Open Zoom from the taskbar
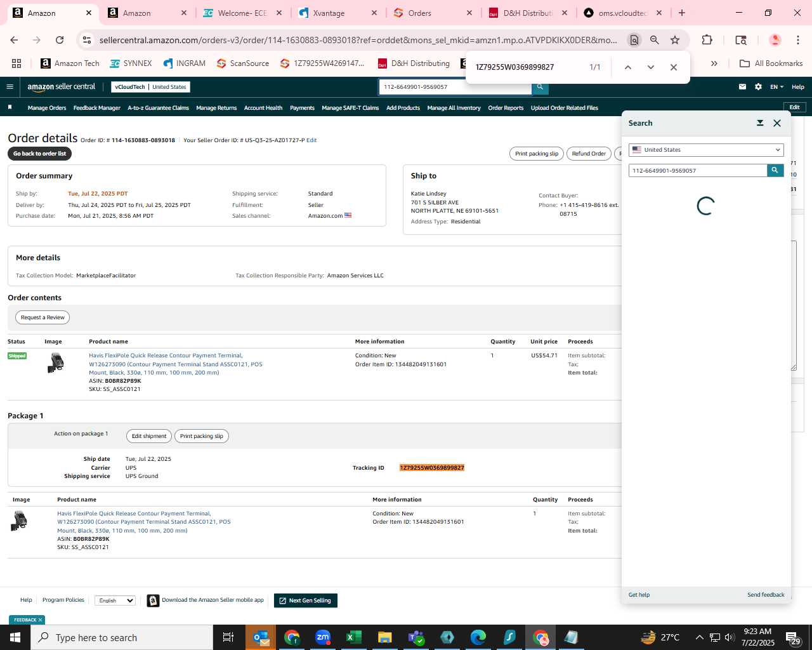Screen dimensions: 812x650 (x=323, y=637)
